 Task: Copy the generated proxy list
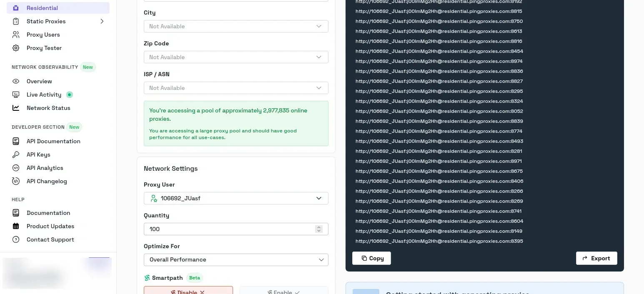point(371,258)
